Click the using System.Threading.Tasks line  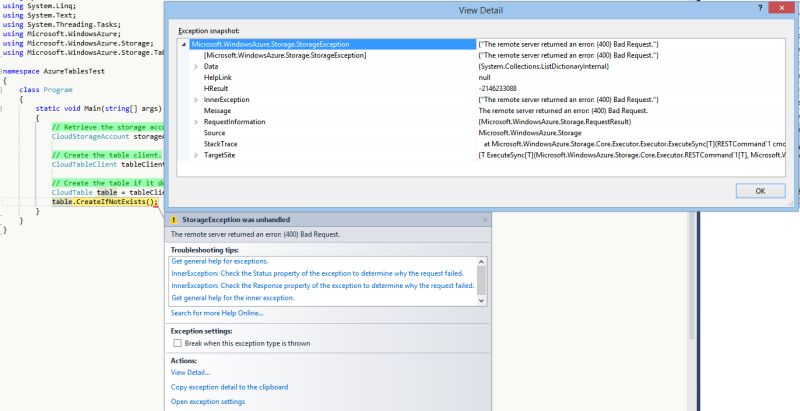coord(62,24)
